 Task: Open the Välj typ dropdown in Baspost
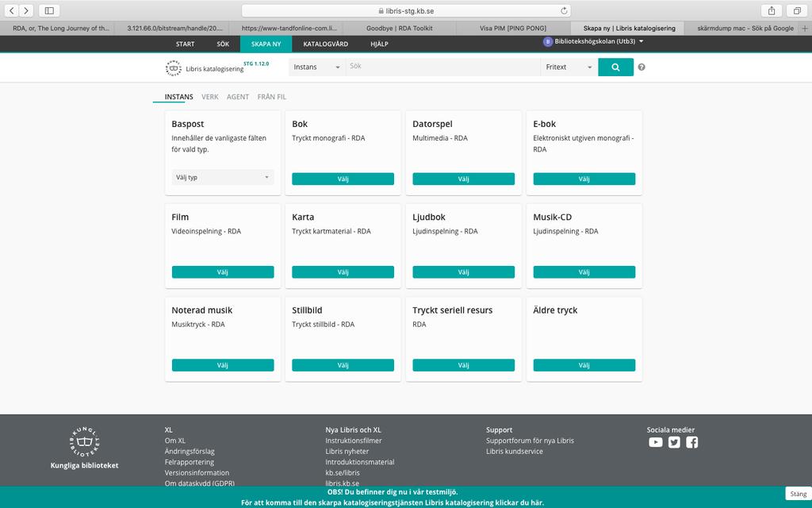coord(223,177)
